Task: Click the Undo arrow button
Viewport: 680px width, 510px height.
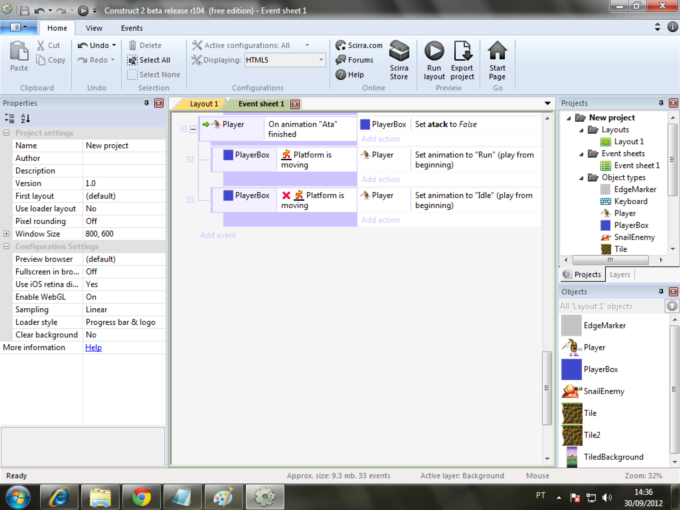Action: (x=93, y=45)
